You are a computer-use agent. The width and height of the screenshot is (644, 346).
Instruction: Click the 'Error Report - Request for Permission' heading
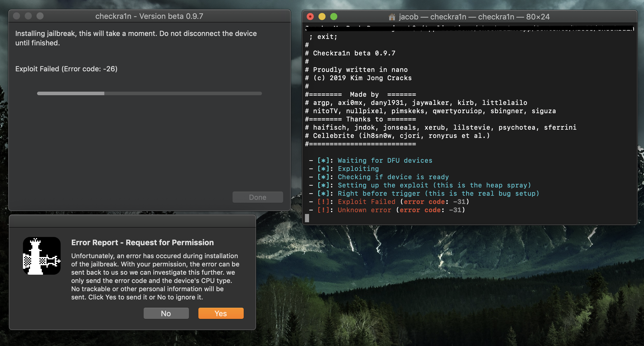pos(142,242)
